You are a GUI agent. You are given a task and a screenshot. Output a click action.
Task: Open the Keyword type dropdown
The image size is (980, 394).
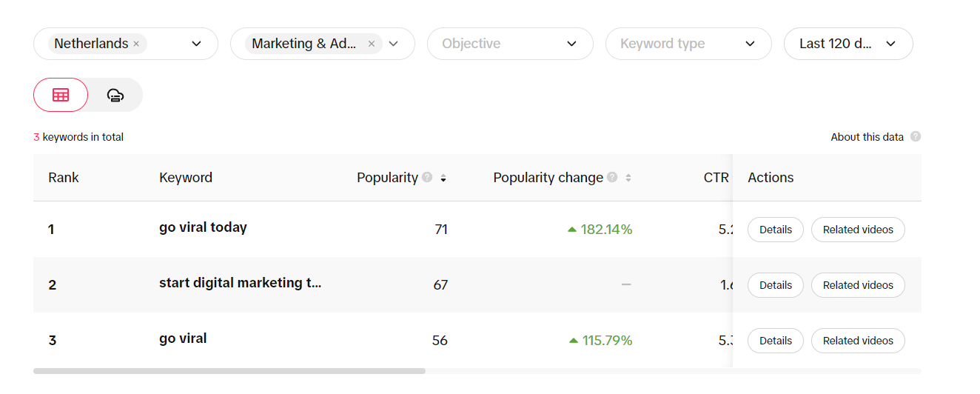click(x=688, y=44)
